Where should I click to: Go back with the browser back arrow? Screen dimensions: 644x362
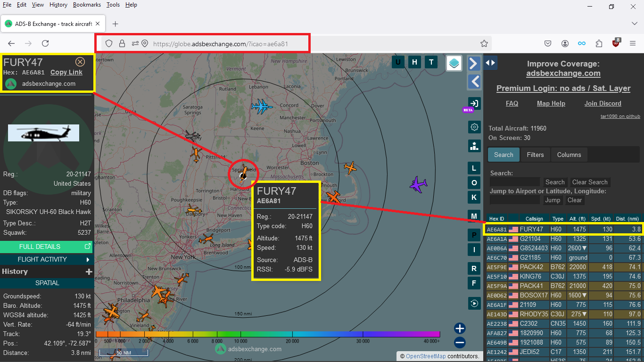[x=11, y=43]
